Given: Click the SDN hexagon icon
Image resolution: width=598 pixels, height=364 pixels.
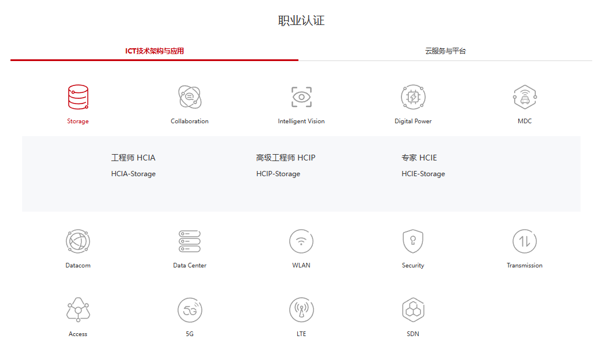Looking at the screenshot, I should (413, 309).
